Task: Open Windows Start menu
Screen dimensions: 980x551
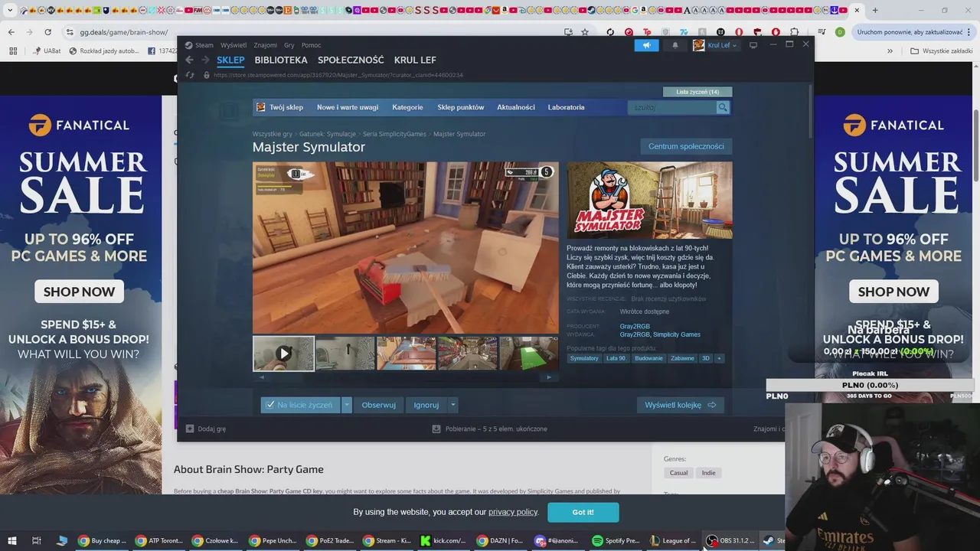Action: coord(11,540)
